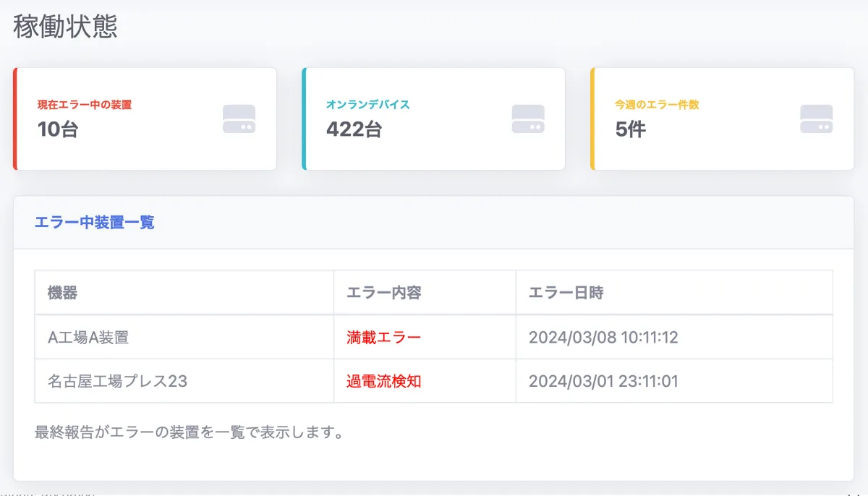This screenshot has width=868, height=496.
Task: Open the オンランデバイス summary card
Action: pyautogui.click(x=434, y=119)
